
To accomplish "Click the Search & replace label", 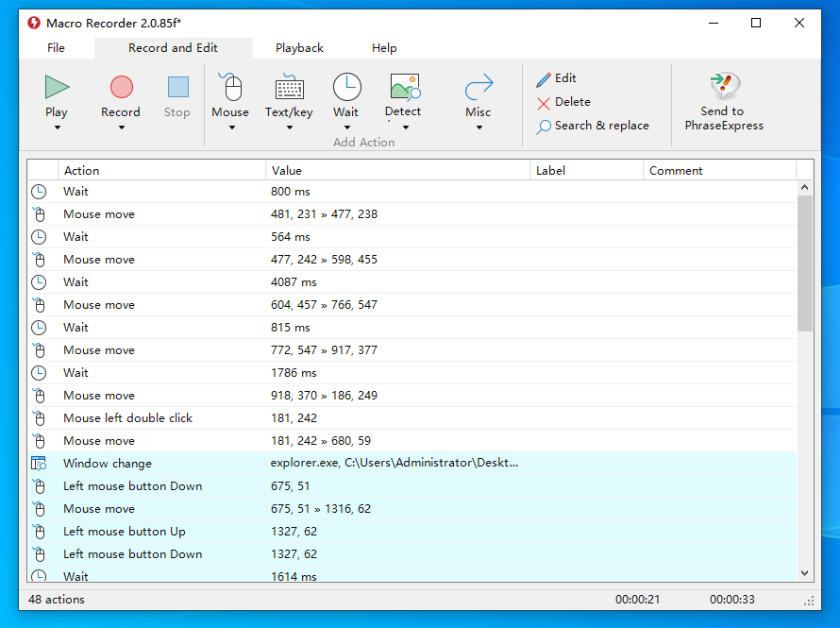I will point(601,126).
